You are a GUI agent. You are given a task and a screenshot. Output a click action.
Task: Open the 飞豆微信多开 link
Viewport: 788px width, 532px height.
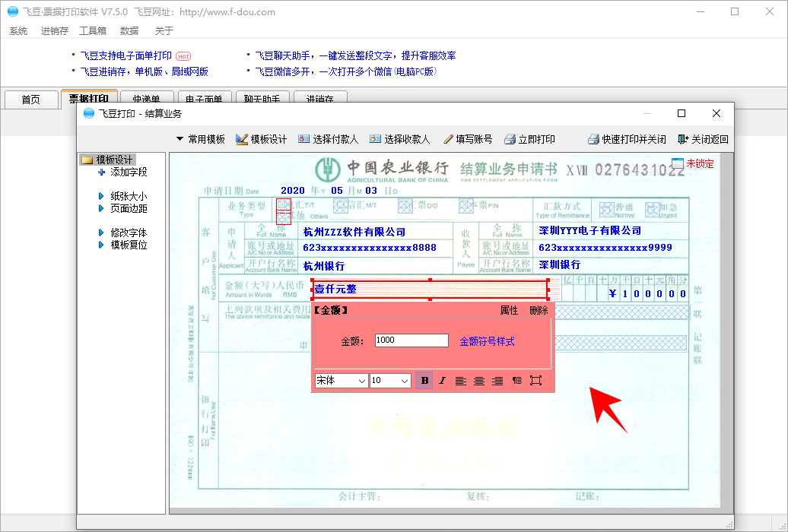point(346,72)
